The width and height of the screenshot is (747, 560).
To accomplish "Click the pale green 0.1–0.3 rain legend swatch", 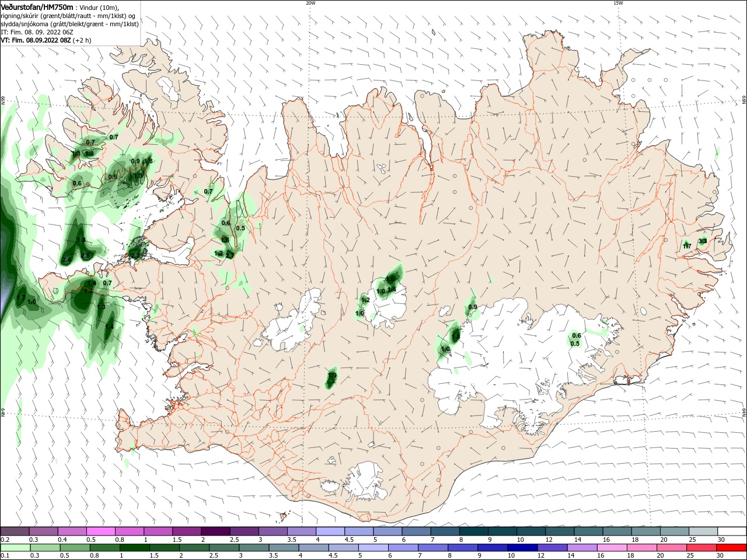I will point(16,548).
